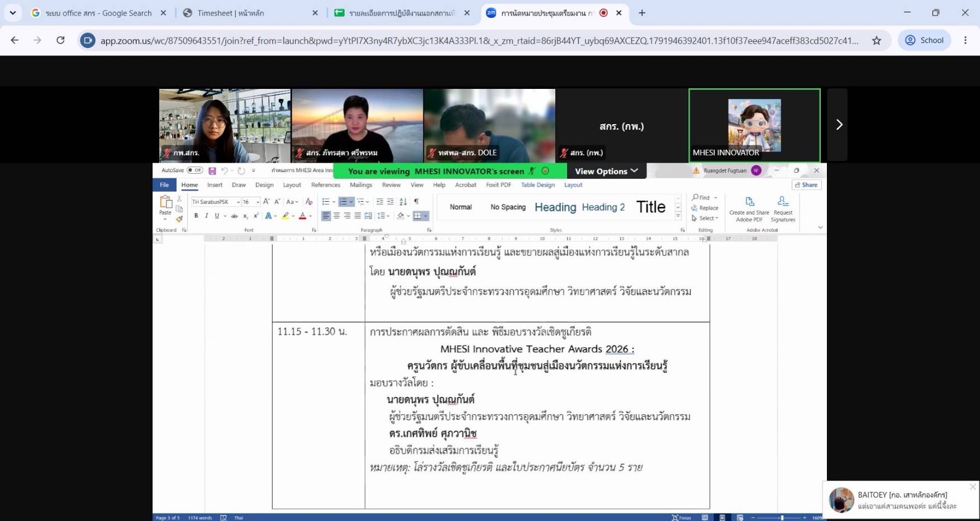Toggle Show/Hide paragraph marks

point(416,202)
